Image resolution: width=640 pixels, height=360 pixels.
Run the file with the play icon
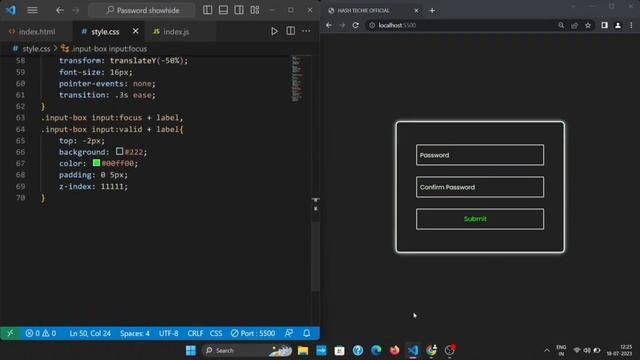[274, 31]
